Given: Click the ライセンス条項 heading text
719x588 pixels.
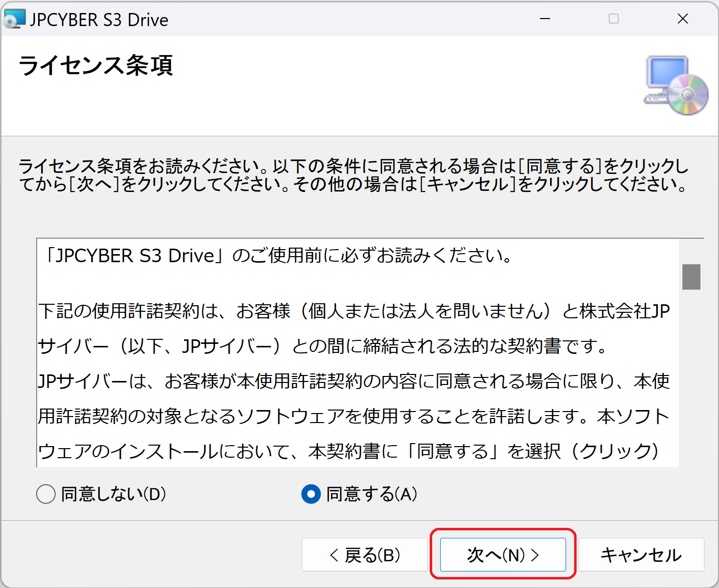Looking at the screenshot, I should pyautogui.click(x=96, y=65).
